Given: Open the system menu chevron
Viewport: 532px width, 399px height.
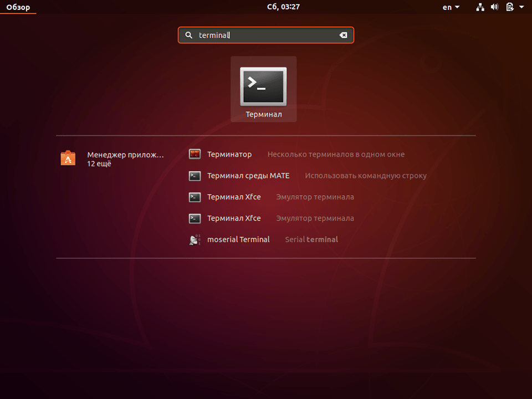Looking at the screenshot, I should [x=521, y=7].
